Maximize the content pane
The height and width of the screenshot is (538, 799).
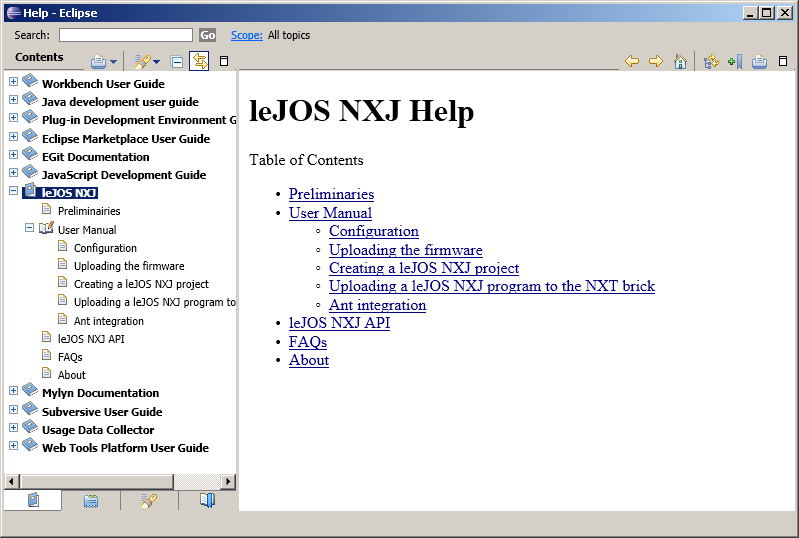(x=783, y=61)
